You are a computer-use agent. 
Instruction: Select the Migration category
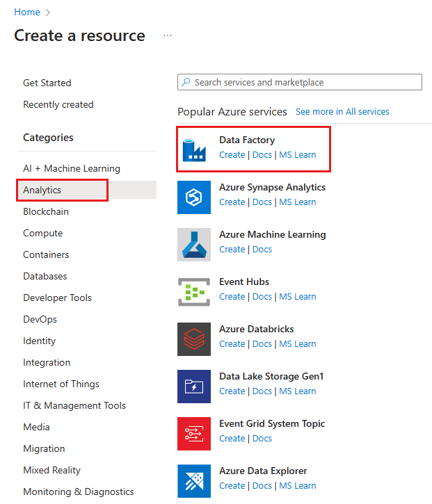(44, 448)
